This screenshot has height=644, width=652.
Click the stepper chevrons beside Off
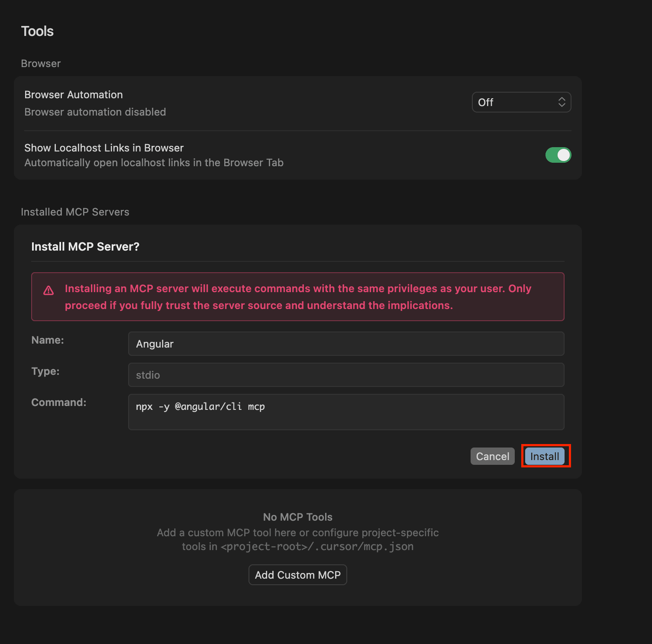562,102
